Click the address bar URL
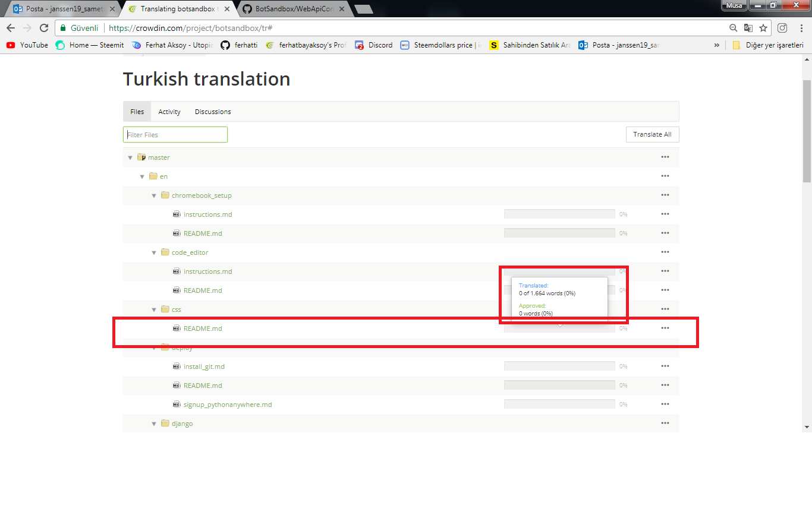Image resolution: width=812 pixels, height=518 pixels. tap(190, 28)
